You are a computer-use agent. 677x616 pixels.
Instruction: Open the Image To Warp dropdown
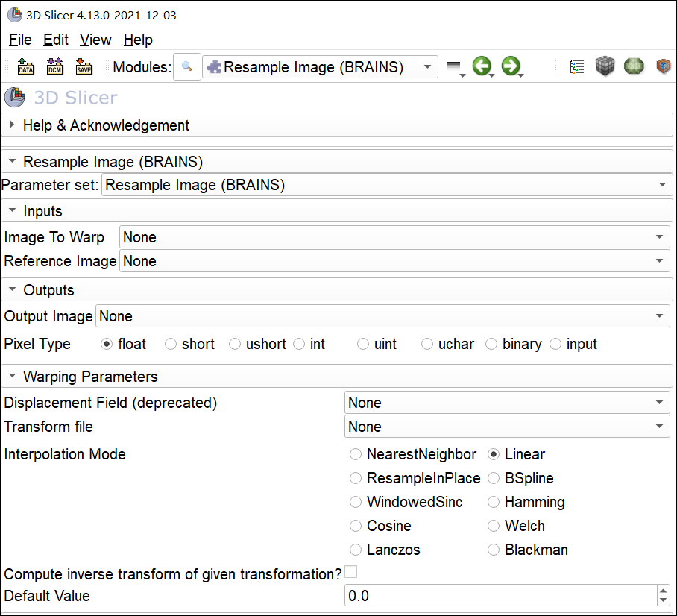point(394,237)
